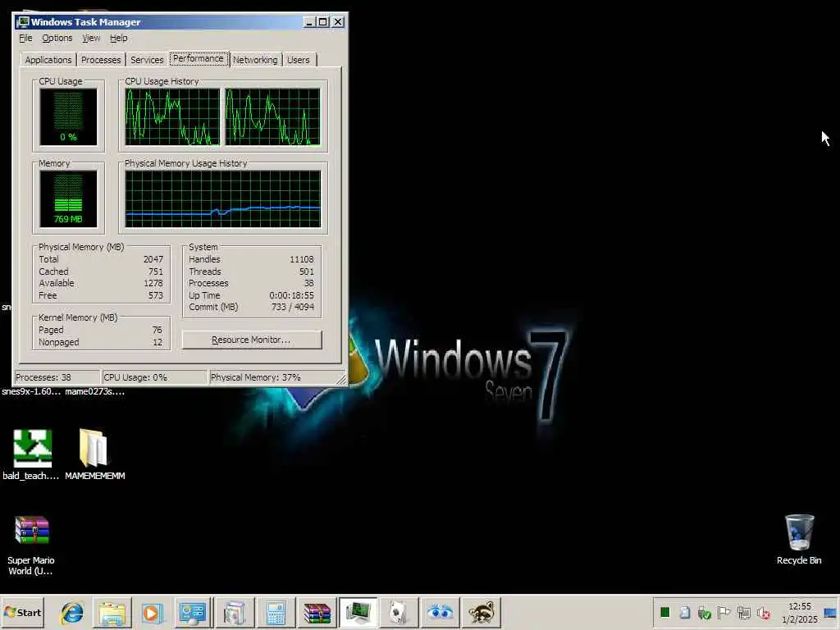Click the Free memory value 573
Viewport: 840px width, 630px height.
pos(155,295)
